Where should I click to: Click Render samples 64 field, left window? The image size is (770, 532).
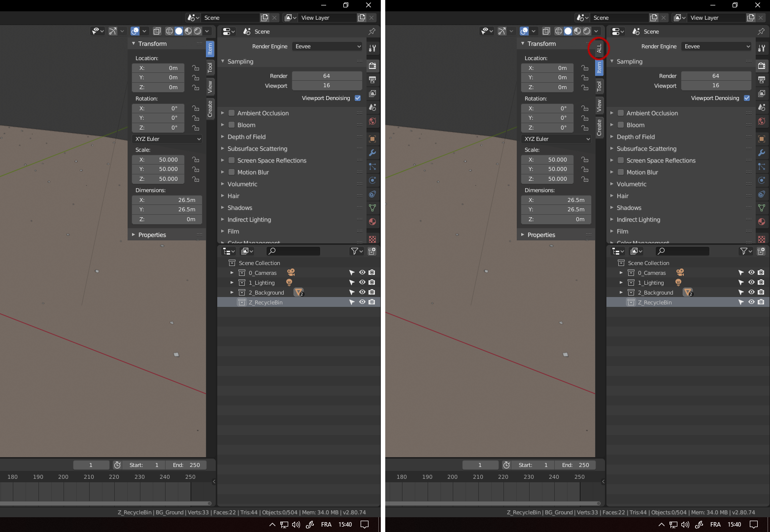point(327,76)
